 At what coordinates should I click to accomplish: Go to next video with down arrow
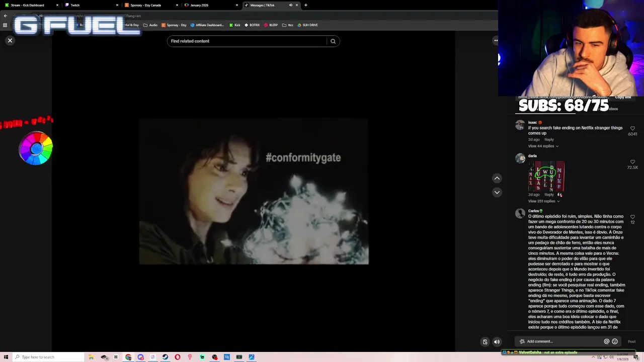click(x=497, y=192)
